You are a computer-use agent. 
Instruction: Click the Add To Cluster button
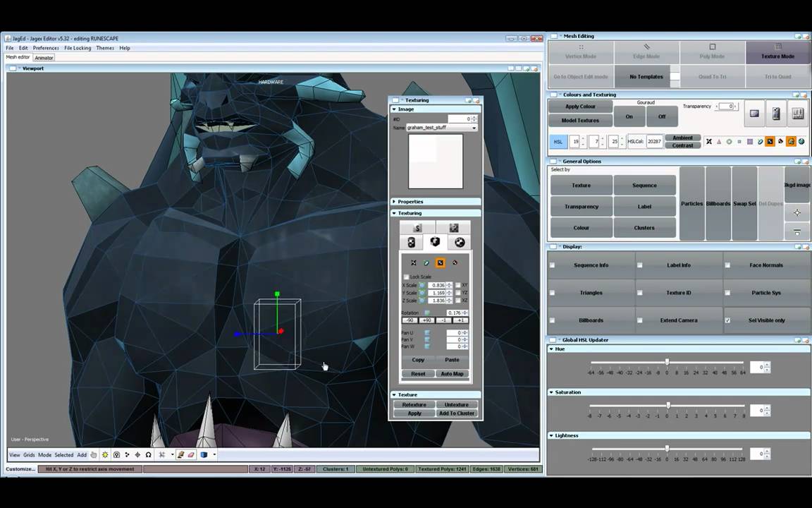457,413
